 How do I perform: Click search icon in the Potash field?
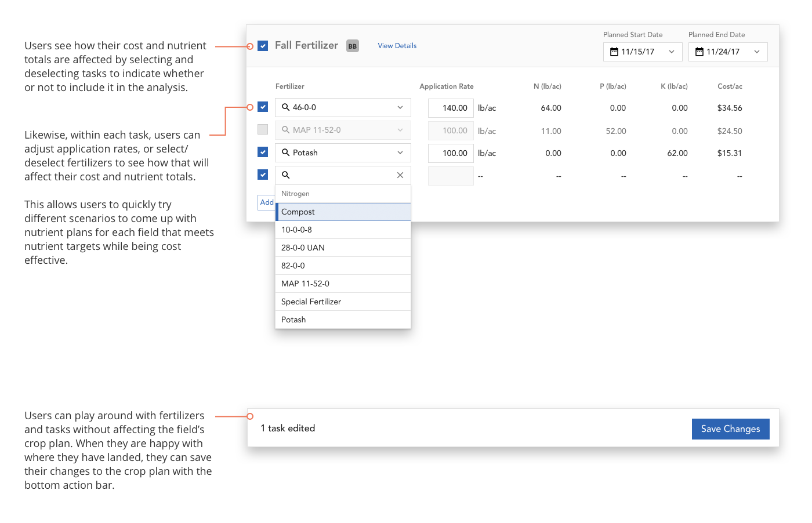pos(285,152)
